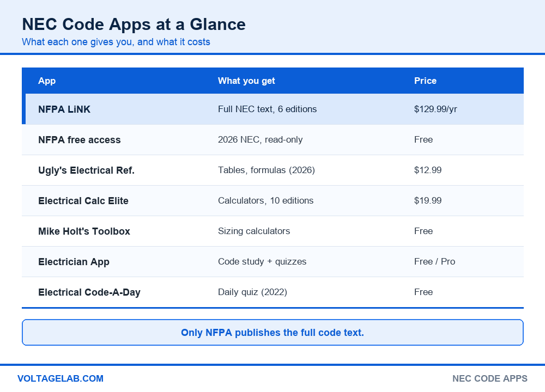
Task: Click the '$129.99/yr' price cell
Action: click(x=435, y=109)
